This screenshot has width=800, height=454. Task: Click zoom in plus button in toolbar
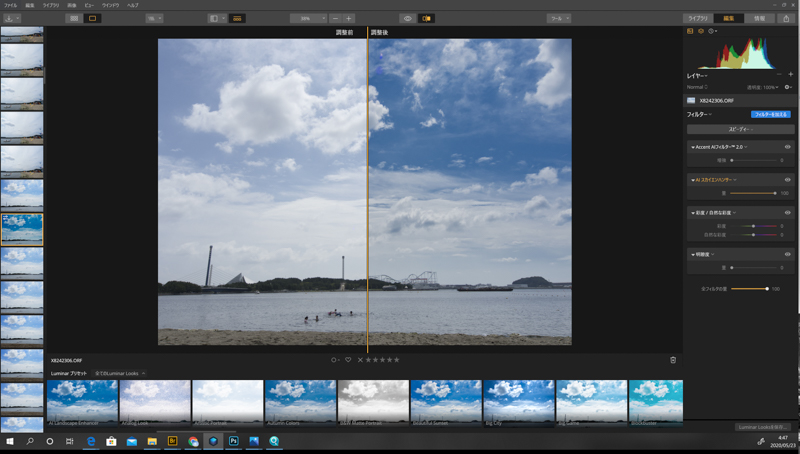349,18
